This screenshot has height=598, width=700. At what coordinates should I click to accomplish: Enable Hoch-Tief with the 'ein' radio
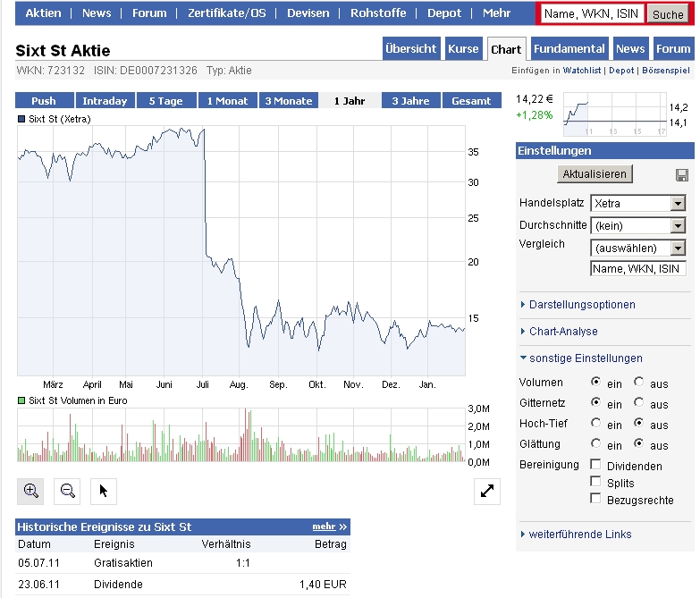(x=595, y=423)
